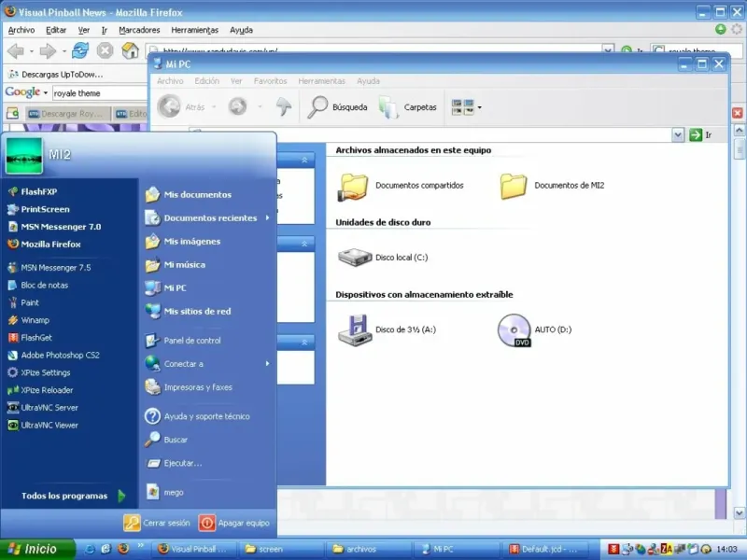This screenshot has height=560, width=747.
Task: Select Disco de 3½ (A:) floppy drive
Action: (x=387, y=329)
